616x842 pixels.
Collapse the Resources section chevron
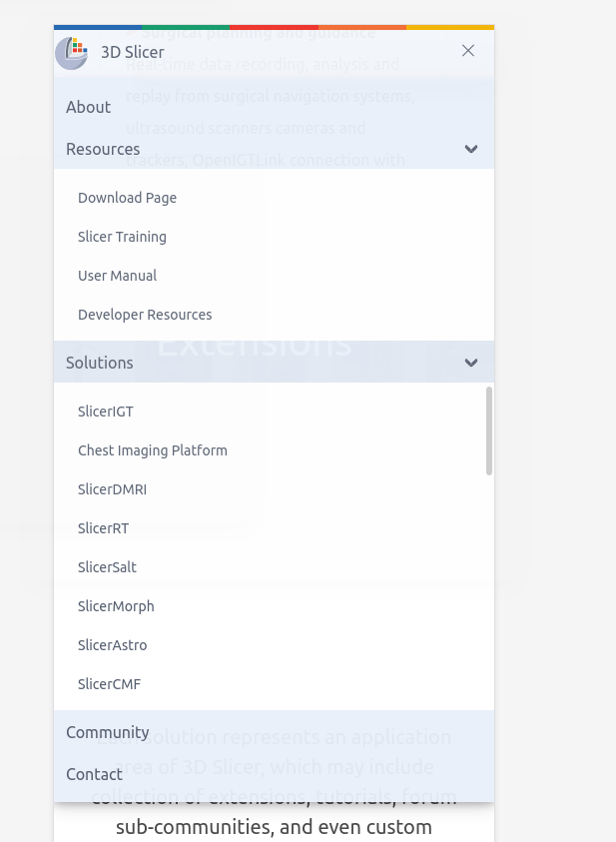pos(470,149)
